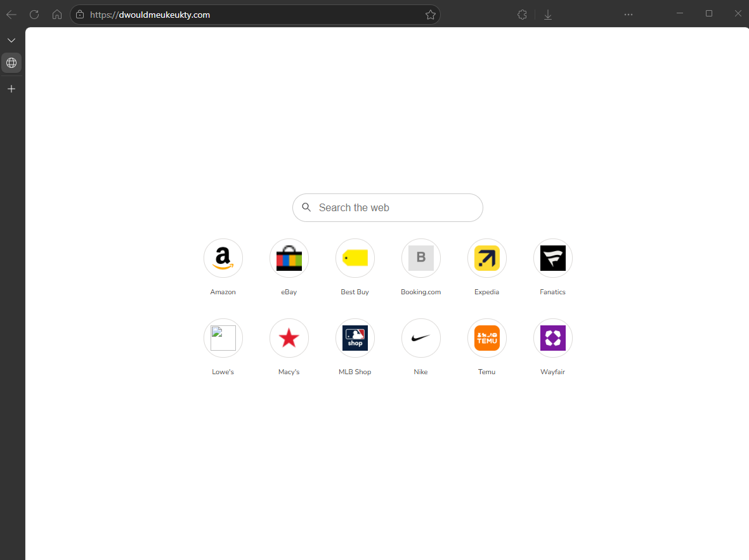The image size is (749, 560).
Task: Click the Nike text label
Action: pos(421,372)
